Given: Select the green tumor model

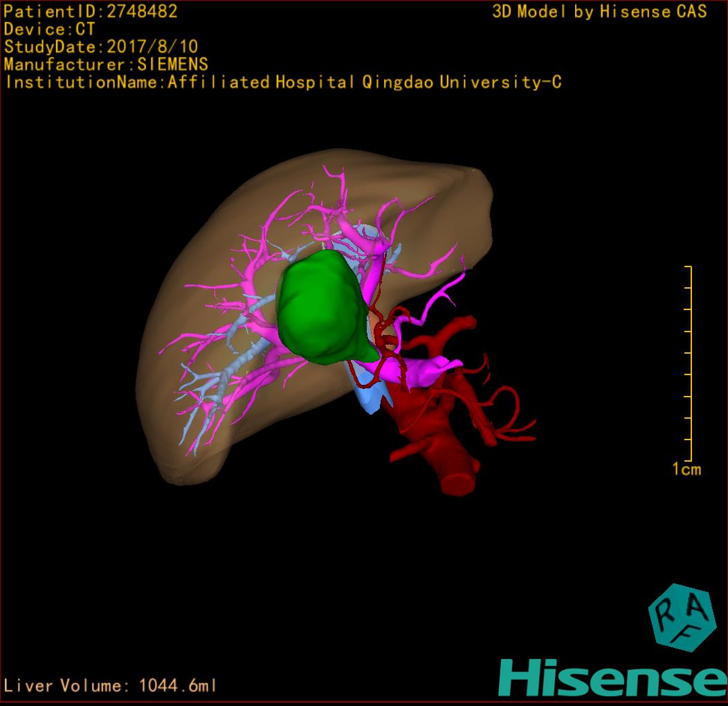Looking at the screenshot, I should tap(325, 307).
